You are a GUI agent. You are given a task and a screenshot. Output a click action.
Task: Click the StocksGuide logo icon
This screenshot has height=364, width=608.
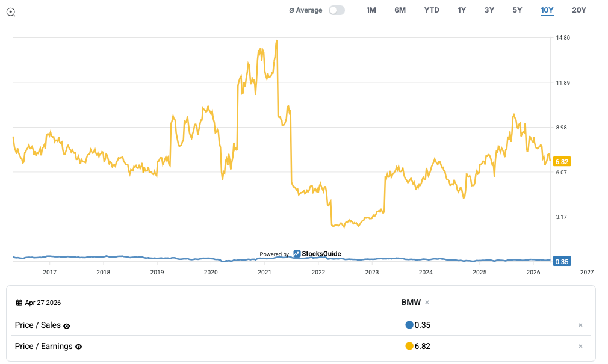(297, 254)
